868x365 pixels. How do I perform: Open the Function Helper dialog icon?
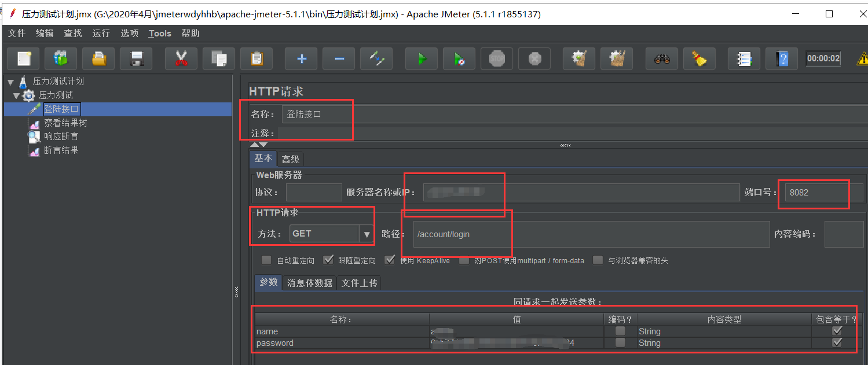pyautogui.click(x=744, y=58)
